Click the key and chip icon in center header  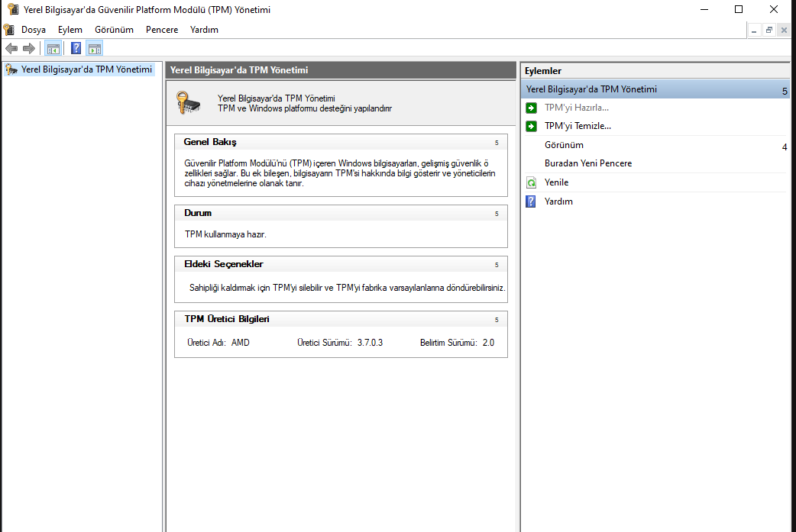189,102
